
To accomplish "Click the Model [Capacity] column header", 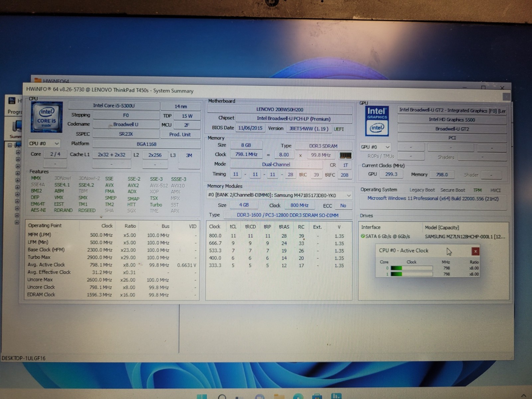I will coord(442,227).
